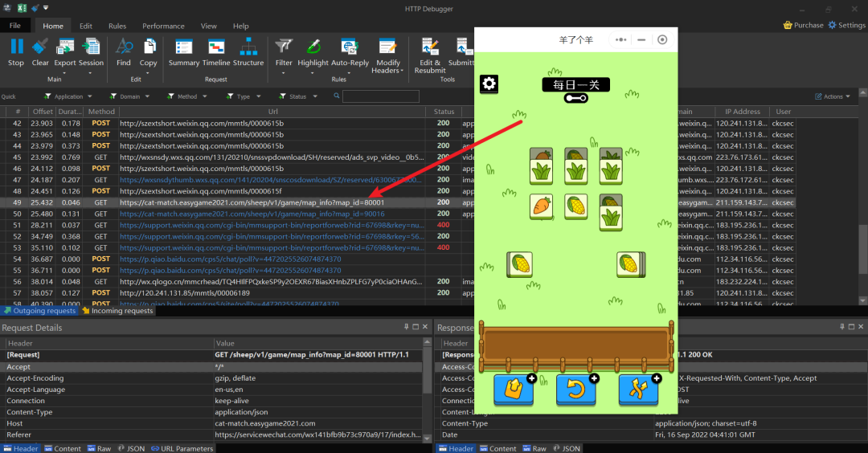The width and height of the screenshot is (868, 453).
Task: Click the Purchase link
Action: (804, 25)
